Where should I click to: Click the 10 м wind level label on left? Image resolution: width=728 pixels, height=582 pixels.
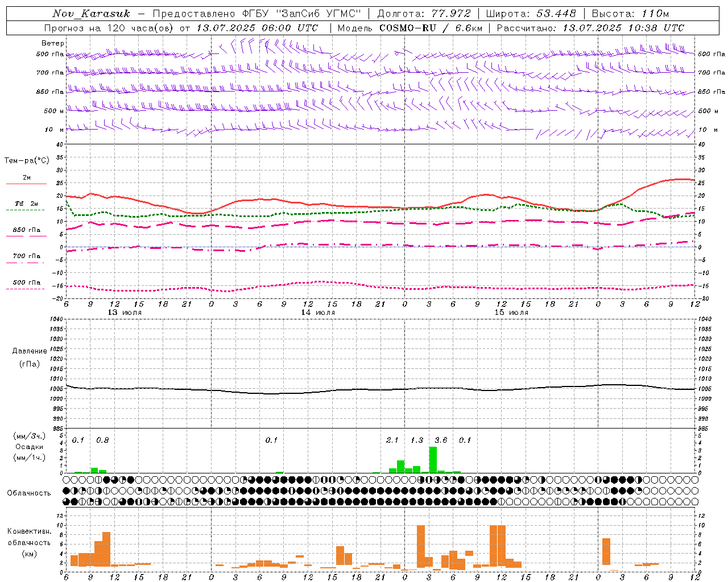click(54, 130)
